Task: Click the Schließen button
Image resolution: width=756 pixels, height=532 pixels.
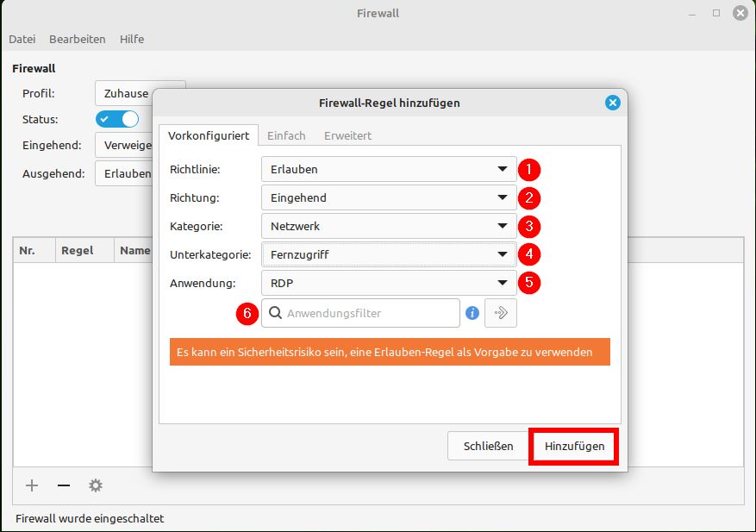Action: pyautogui.click(x=488, y=447)
